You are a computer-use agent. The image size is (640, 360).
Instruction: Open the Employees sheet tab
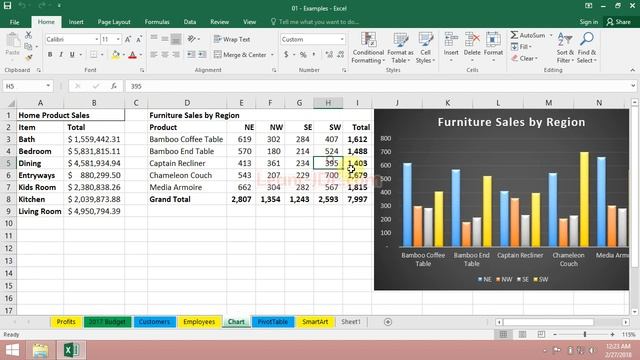coord(199,322)
